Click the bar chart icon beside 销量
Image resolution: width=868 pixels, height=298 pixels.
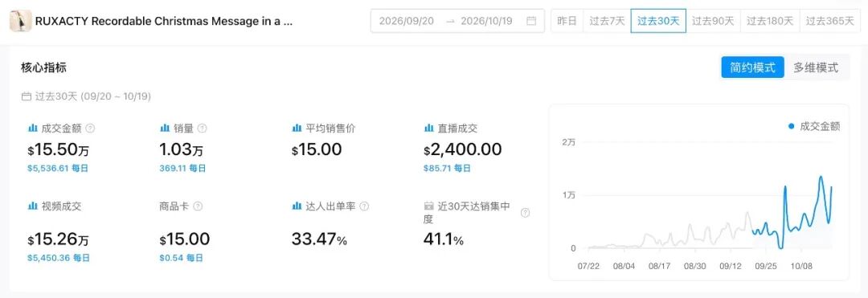point(165,129)
